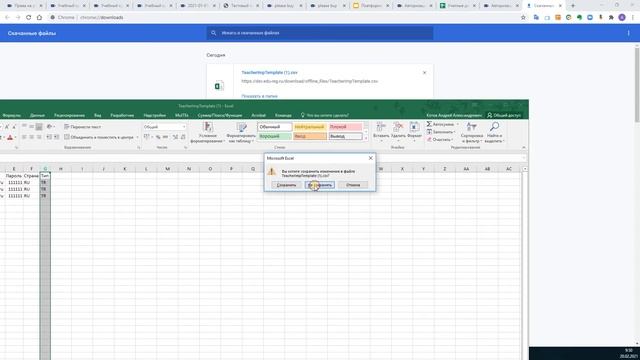The height and width of the screenshot is (360, 640).
Task: Open TeachertmpTemplate (1).csv download link
Action: [269, 72]
